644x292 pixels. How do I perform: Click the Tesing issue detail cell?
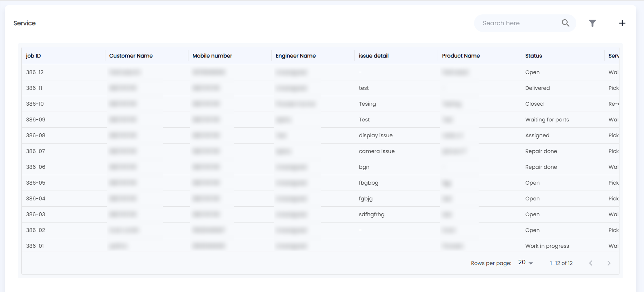coord(367,104)
